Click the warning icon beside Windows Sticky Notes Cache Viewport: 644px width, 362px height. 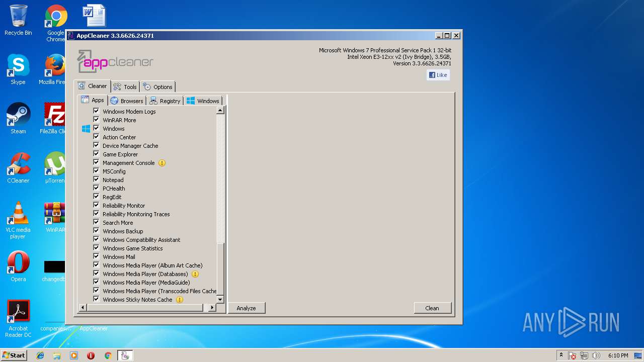click(180, 300)
